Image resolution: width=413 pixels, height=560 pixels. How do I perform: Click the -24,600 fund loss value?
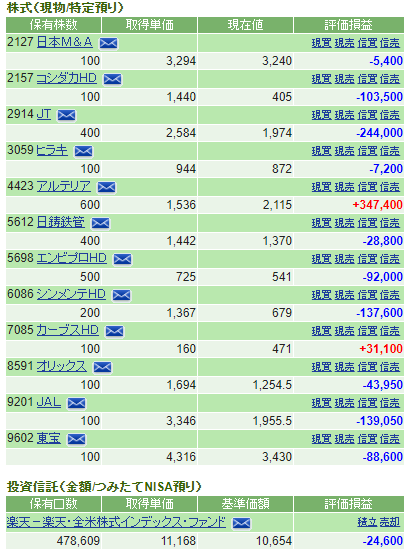point(383,541)
